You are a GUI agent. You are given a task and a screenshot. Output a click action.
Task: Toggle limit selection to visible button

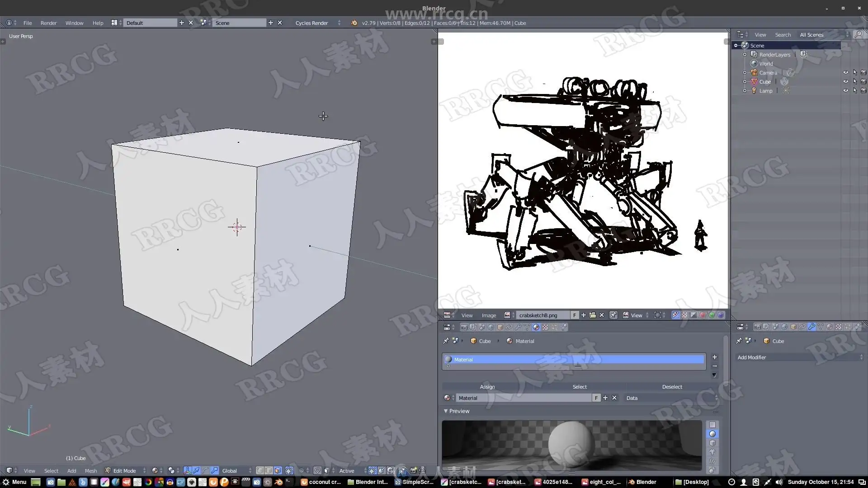(289, 470)
